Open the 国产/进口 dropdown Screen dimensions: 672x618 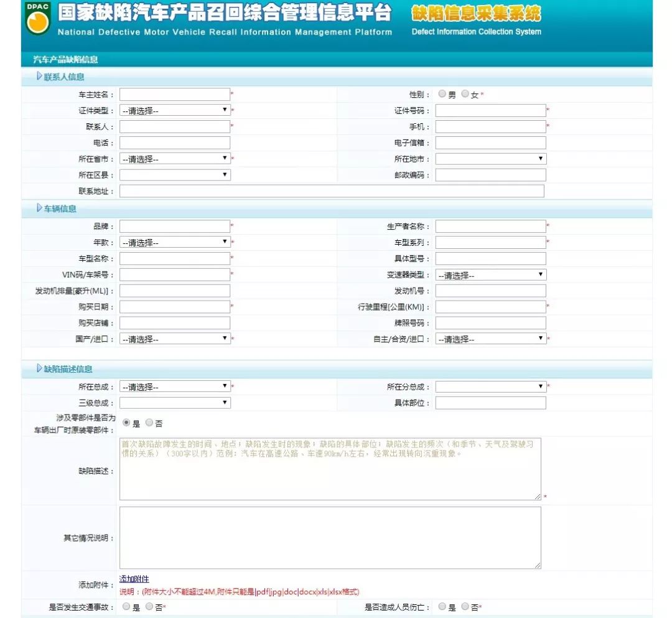(175, 339)
